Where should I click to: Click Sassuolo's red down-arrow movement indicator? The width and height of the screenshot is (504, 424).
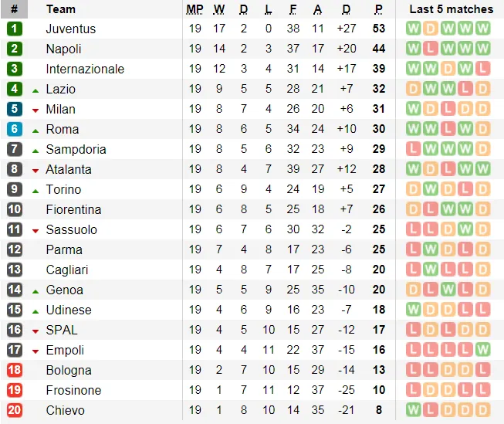pos(35,230)
